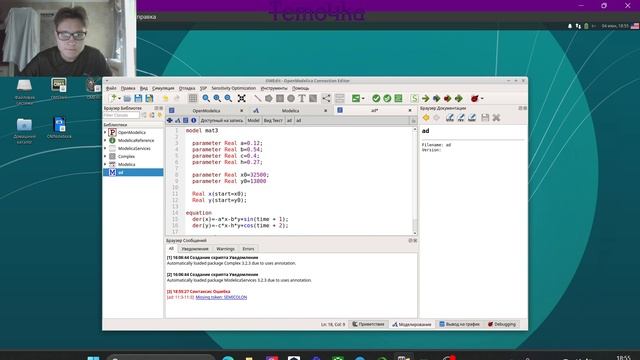Viewport: 640px width, 360px height.
Task: Click the Check All Models icon
Action: [387, 98]
